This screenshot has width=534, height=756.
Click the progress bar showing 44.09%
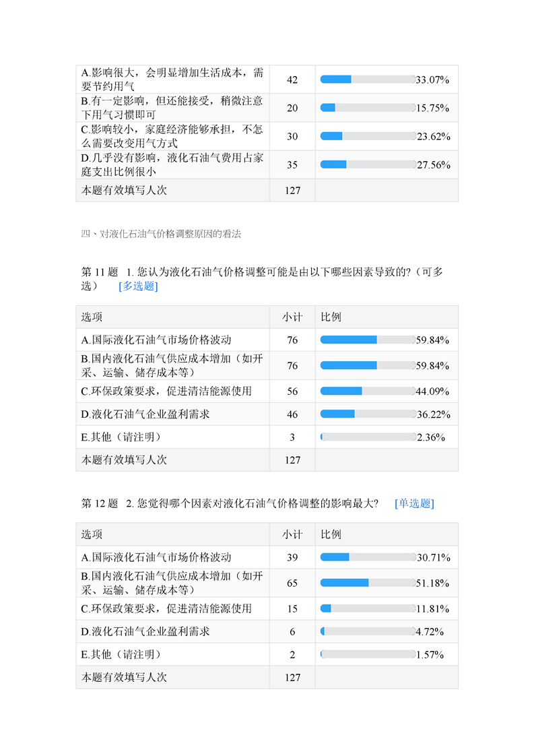coord(368,391)
